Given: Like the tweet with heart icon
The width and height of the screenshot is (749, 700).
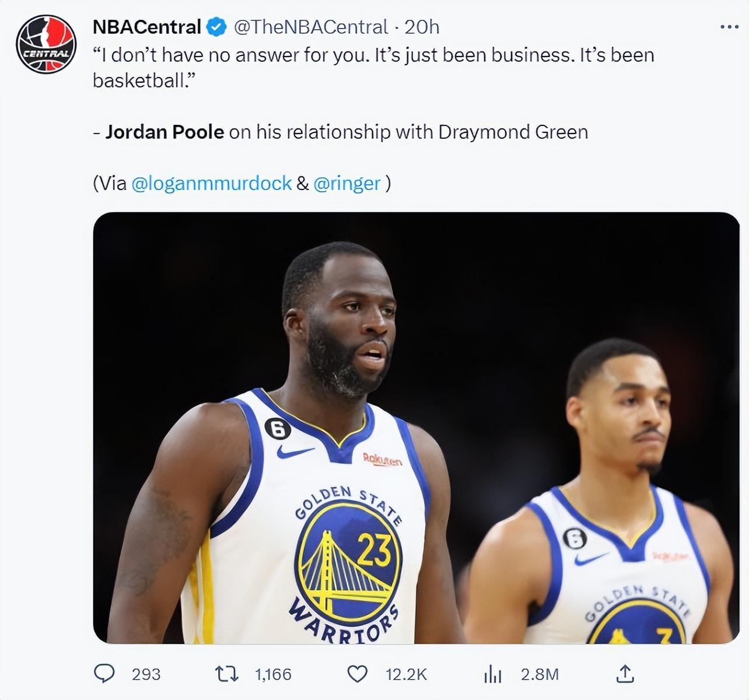Looking at the screenshot, I should 357,674.
